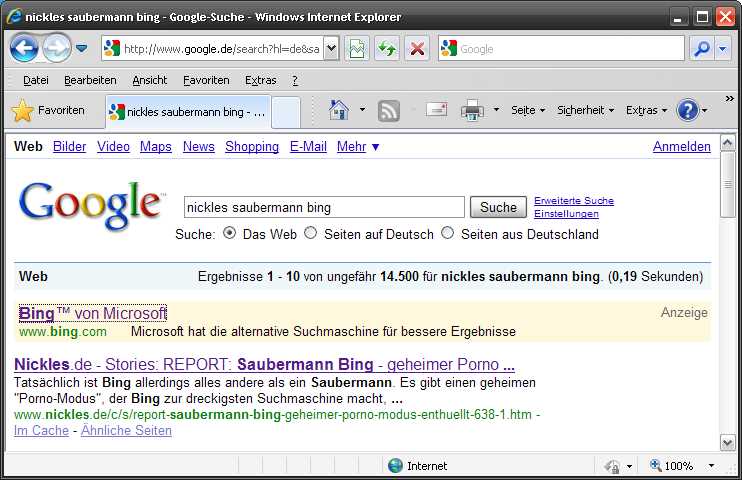Open the Seite toolbar dropdown
742x480 pixels.
pyautogui.click(x=528, y=110)
